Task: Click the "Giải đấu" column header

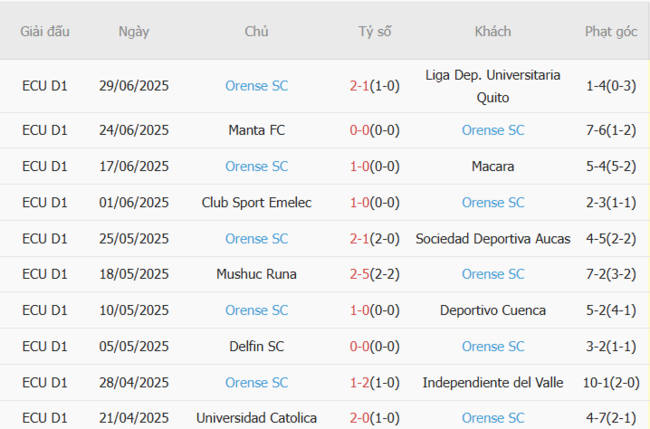Action: pyautogui.click(x=45, y=31)
